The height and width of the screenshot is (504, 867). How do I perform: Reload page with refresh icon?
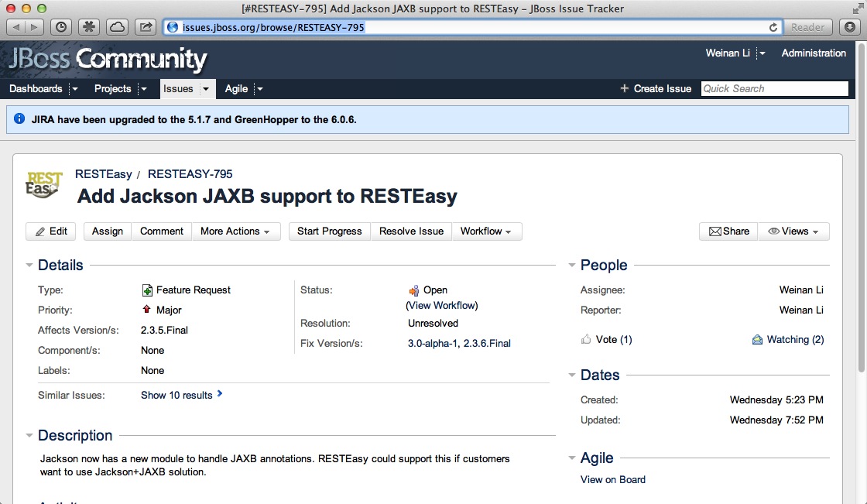coord(773,27)
